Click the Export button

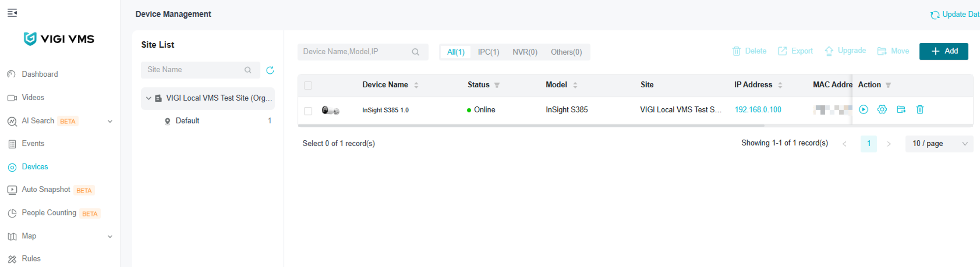pos(795,51)
